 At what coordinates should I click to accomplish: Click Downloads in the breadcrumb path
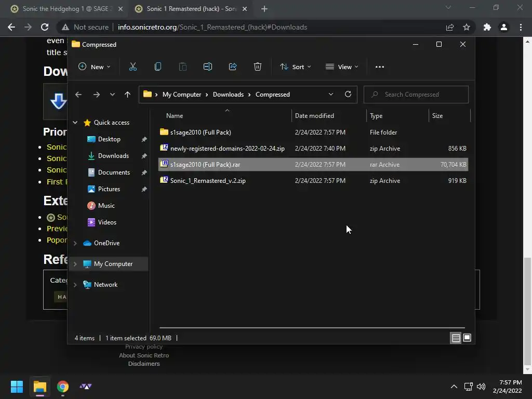click(x=228, y=95)
